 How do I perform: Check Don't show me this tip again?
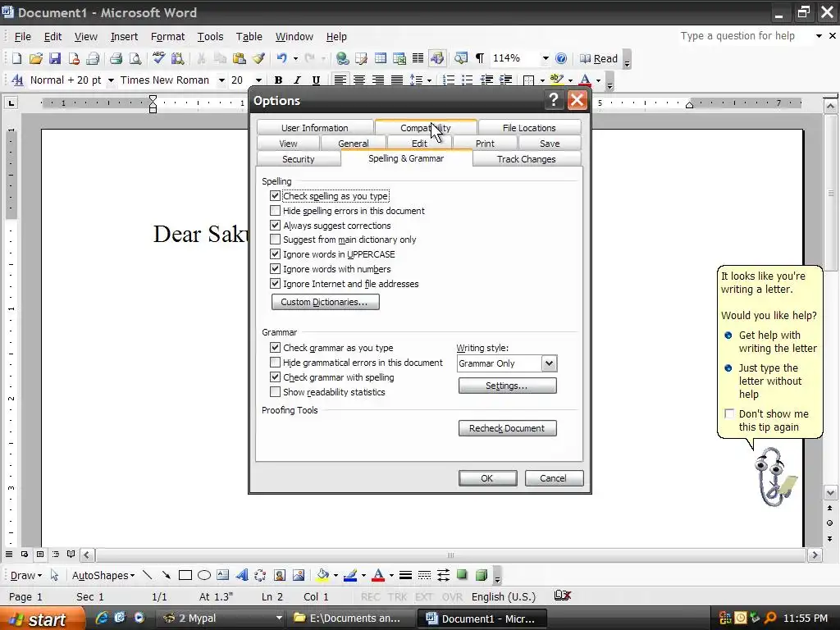729,413
